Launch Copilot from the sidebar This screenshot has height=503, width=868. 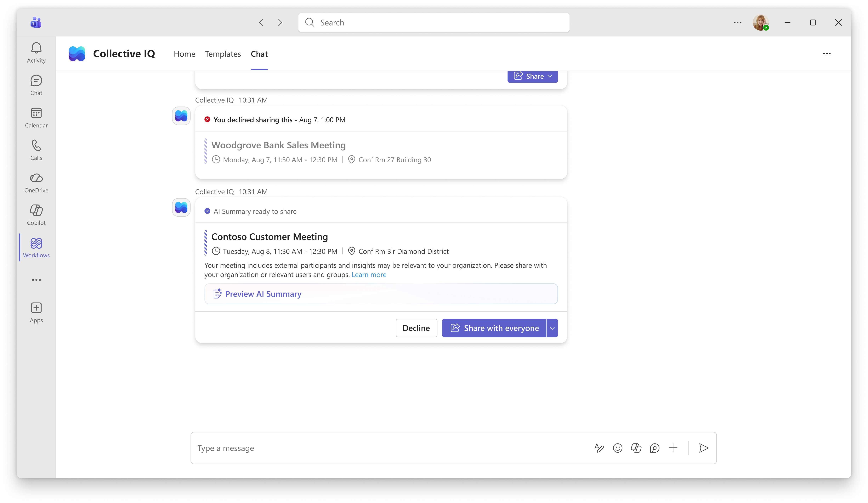click(x=36, y=215)
